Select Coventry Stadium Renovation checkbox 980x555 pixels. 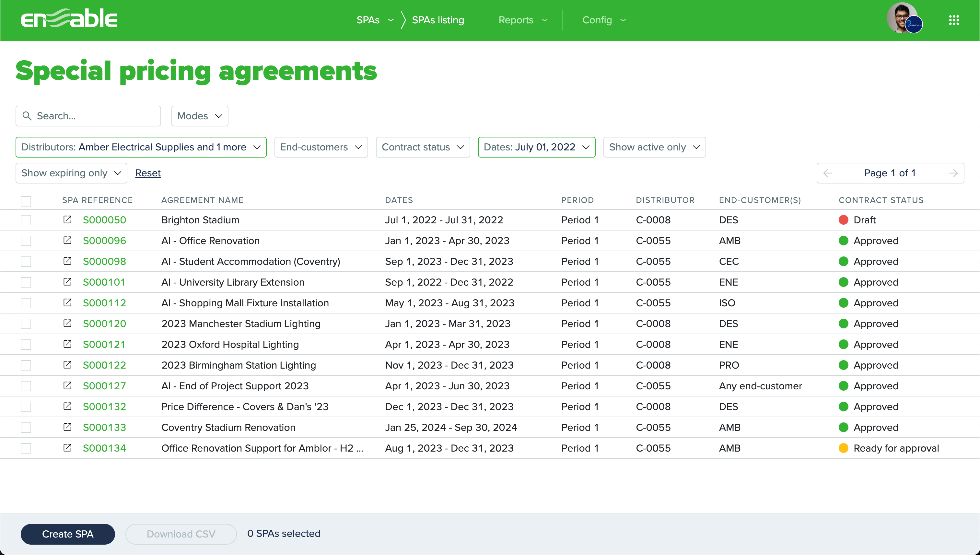tap(26, 427)
